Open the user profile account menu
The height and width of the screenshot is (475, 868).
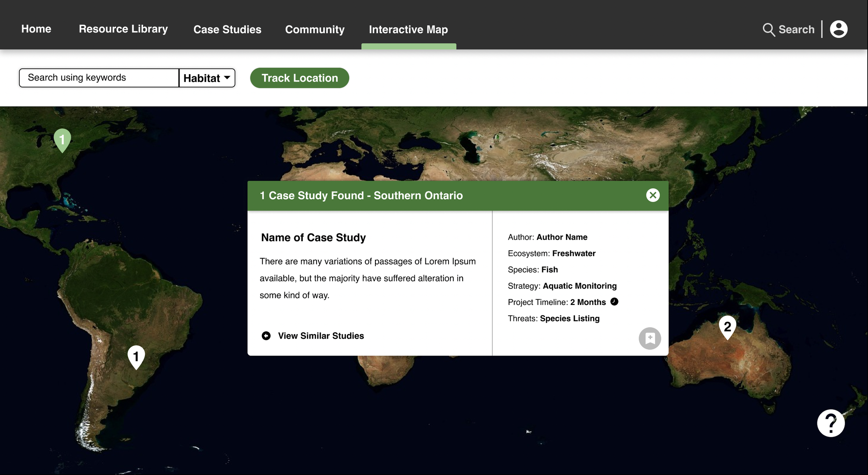pyautogui.click(x=838, y=29)
